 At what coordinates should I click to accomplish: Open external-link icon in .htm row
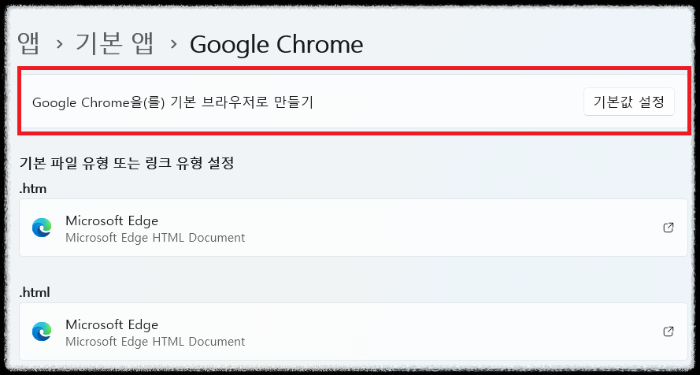coord(668,228)
